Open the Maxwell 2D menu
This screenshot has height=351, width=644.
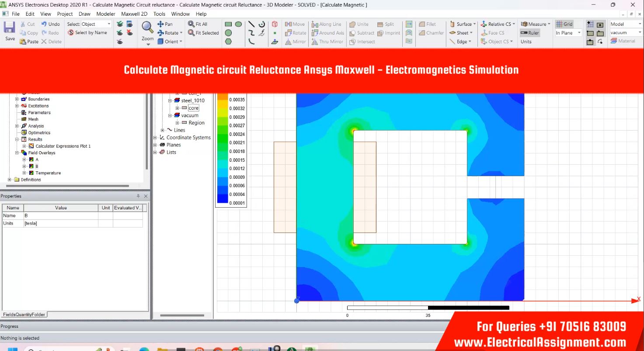pos(134,14)
